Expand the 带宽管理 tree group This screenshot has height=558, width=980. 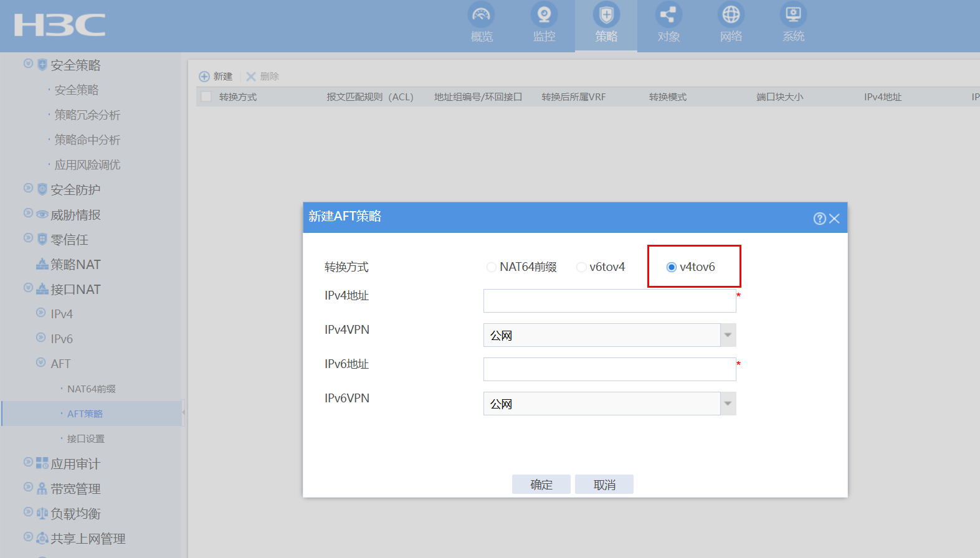(x=28, y=487)
